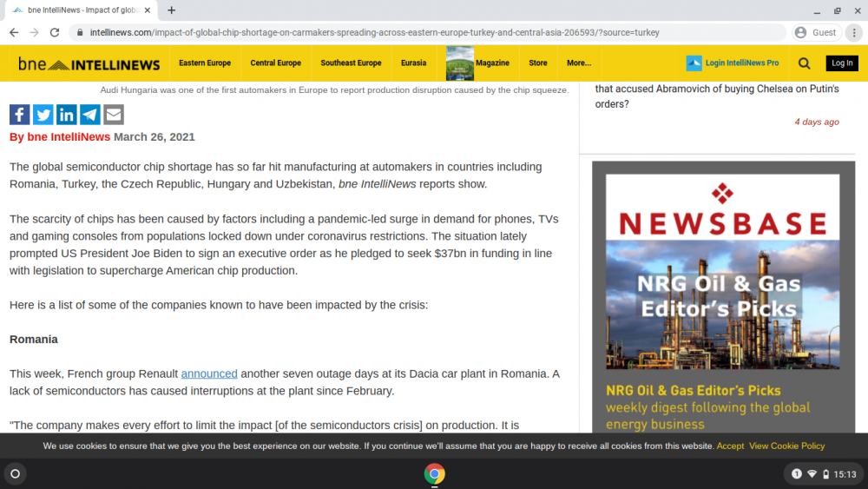The height and width of the screenshot is (489, 868).
Task: Click the 'Romania' section heading
Action: point(34,340)
